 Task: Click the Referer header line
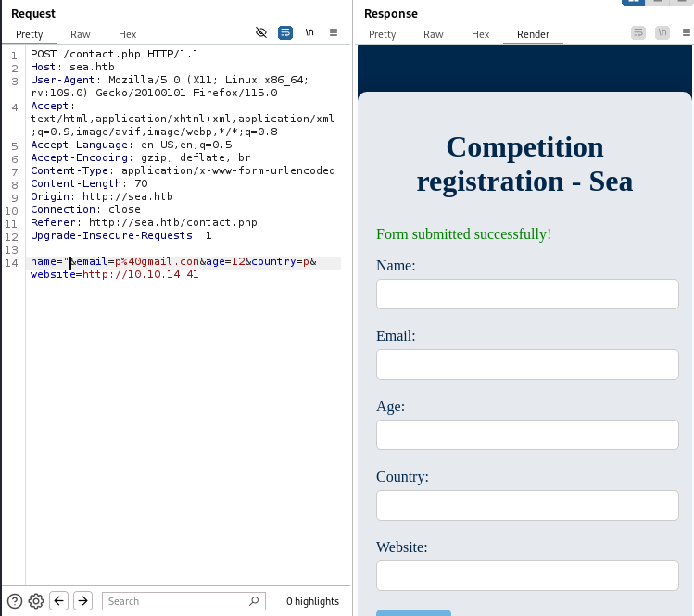click(x=144, y=222)
